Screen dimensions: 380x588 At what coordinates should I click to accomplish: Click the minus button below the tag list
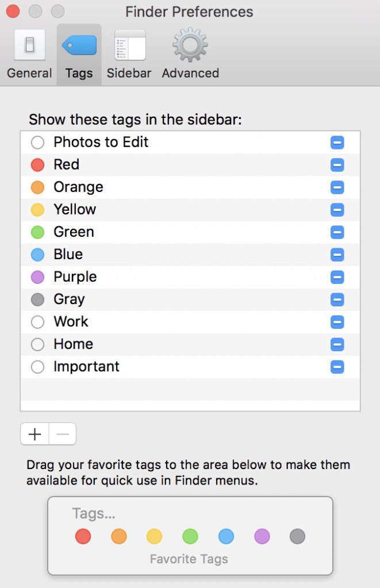[x=63, y=434]
